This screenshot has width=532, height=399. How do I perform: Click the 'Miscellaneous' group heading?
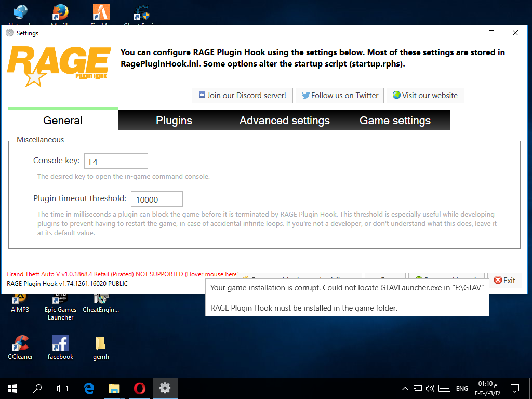[x=41, y=140]
